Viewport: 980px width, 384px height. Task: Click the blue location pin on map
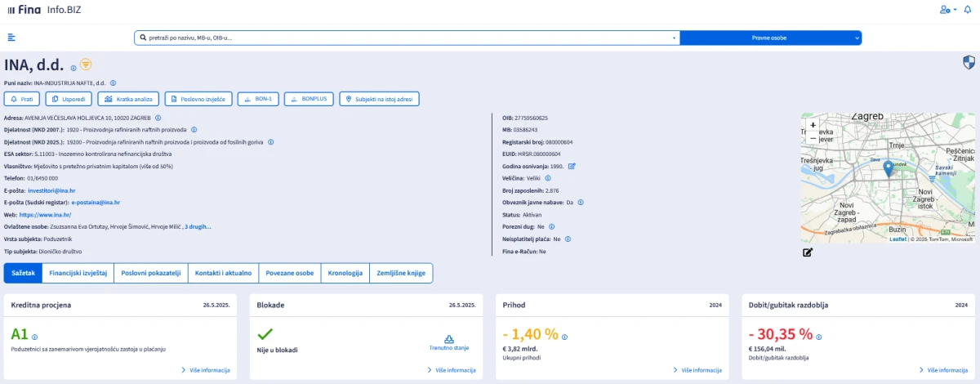(x=889, y=168)
